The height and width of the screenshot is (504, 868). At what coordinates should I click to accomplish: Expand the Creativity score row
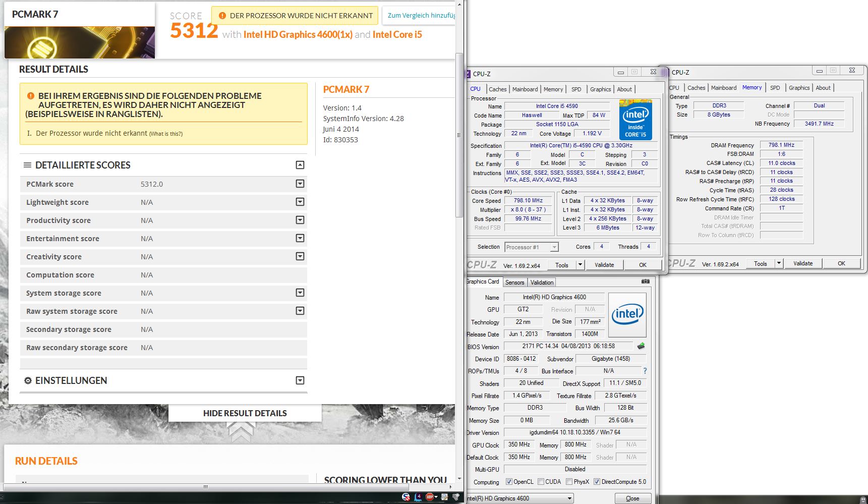click(300, 256)
